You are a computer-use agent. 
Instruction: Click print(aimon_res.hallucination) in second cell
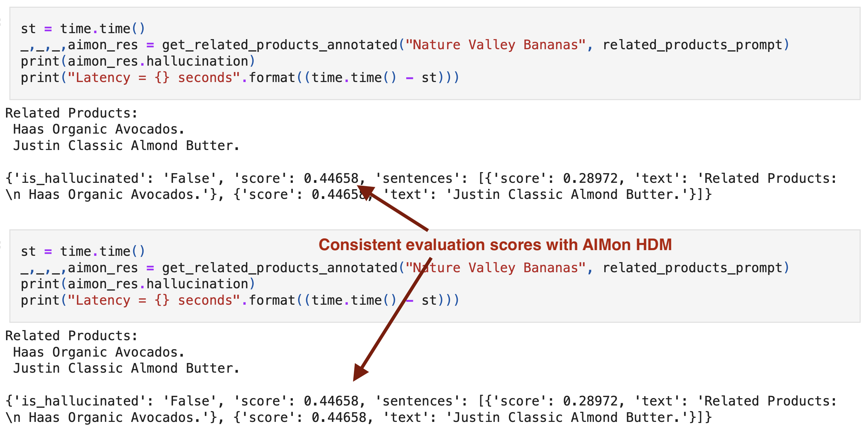pos(138,284)
